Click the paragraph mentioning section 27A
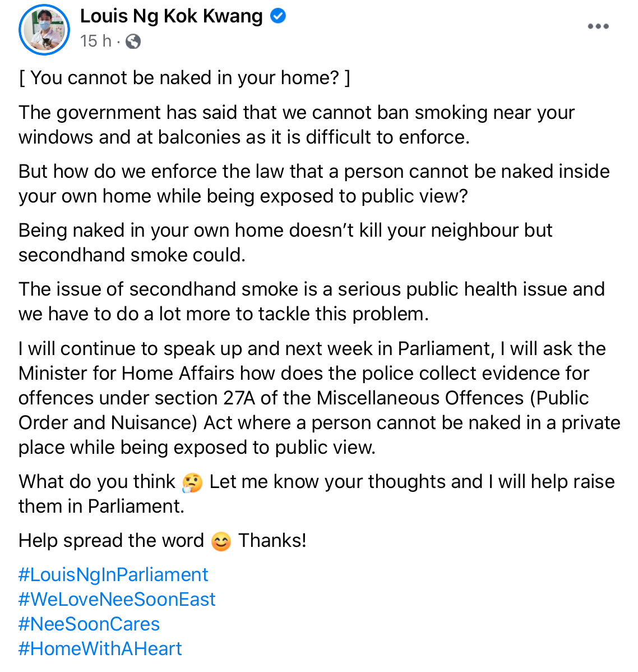Screen dimensions: 638x672 point(319,398)
